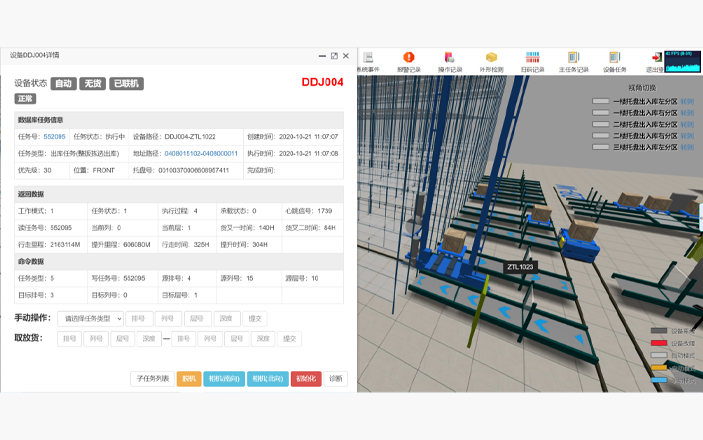Open task number 552095 link

click(x=54, y=136)
